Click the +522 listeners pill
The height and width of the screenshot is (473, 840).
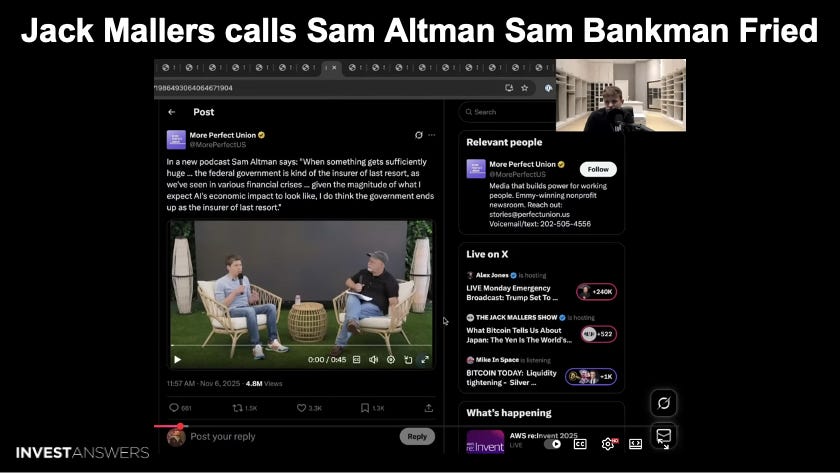coord(598,334)
